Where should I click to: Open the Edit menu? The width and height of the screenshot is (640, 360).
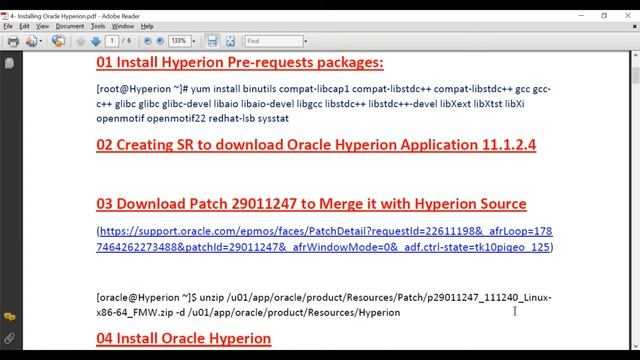click(24, 26)
